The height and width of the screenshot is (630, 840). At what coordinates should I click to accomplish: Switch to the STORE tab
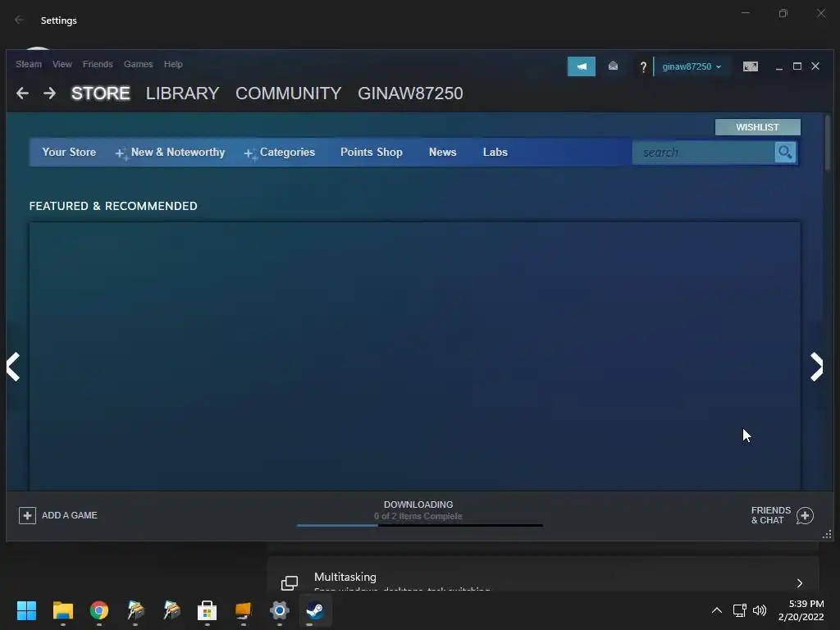click(101, 94)
